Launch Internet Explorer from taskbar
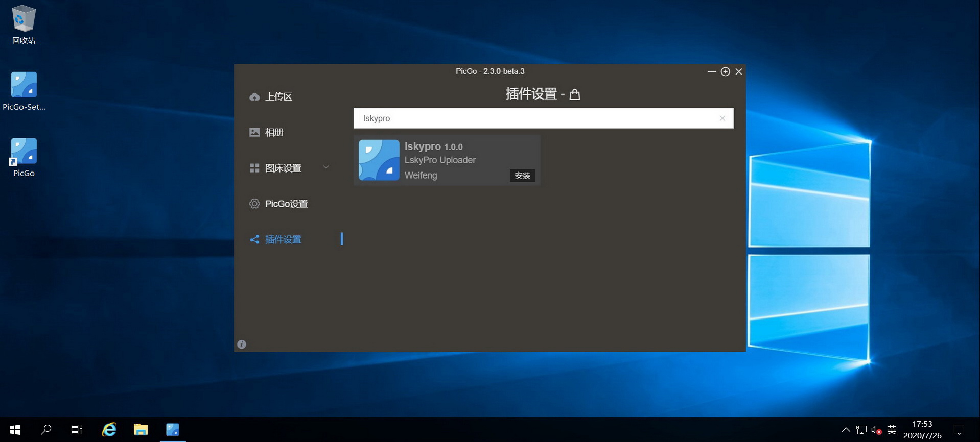The height and width of the screenshot is (442, 980). pyautogui.click(x=109, y=430)
